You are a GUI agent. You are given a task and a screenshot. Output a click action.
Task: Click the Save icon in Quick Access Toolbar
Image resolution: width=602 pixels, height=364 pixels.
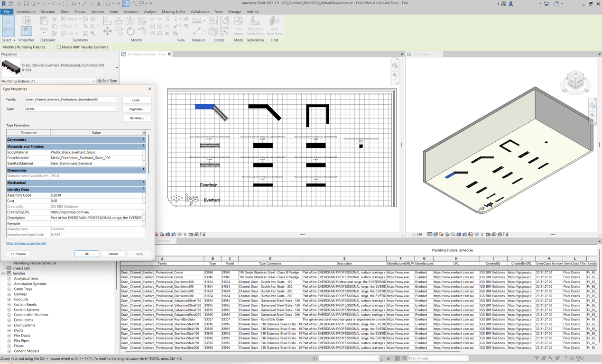tap(26, 4)
